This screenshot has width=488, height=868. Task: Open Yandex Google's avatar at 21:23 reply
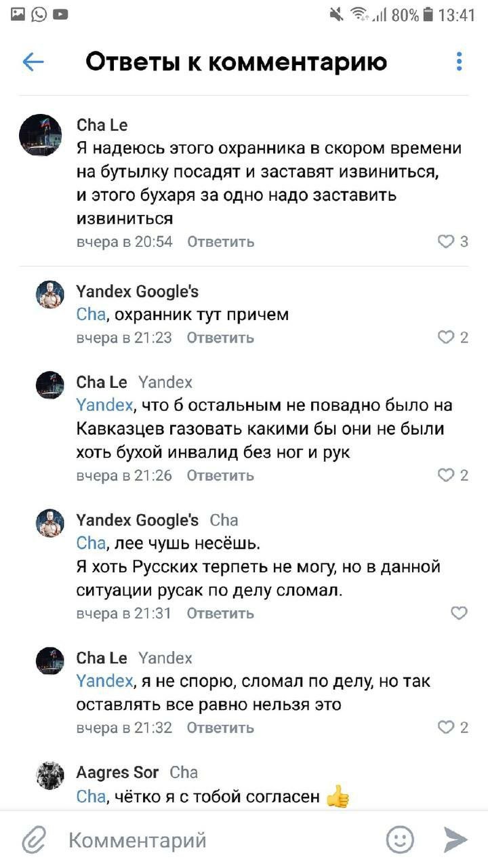49,294
